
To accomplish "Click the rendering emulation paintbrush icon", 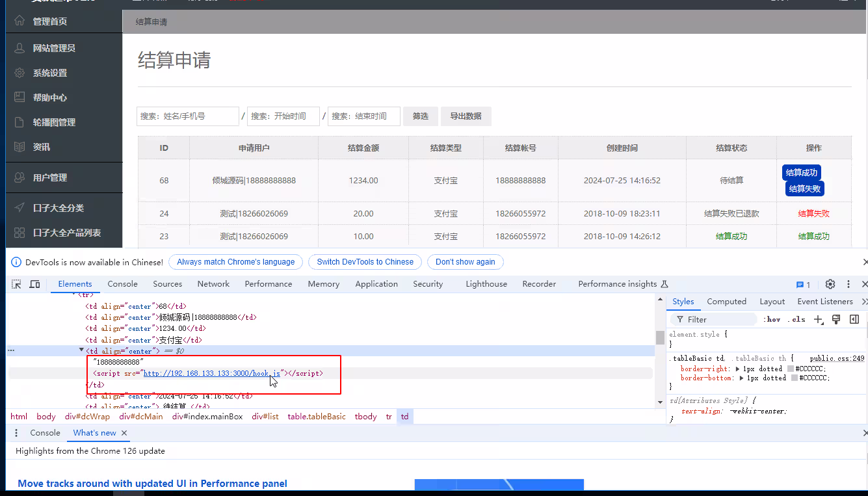I will click(836, 319).
